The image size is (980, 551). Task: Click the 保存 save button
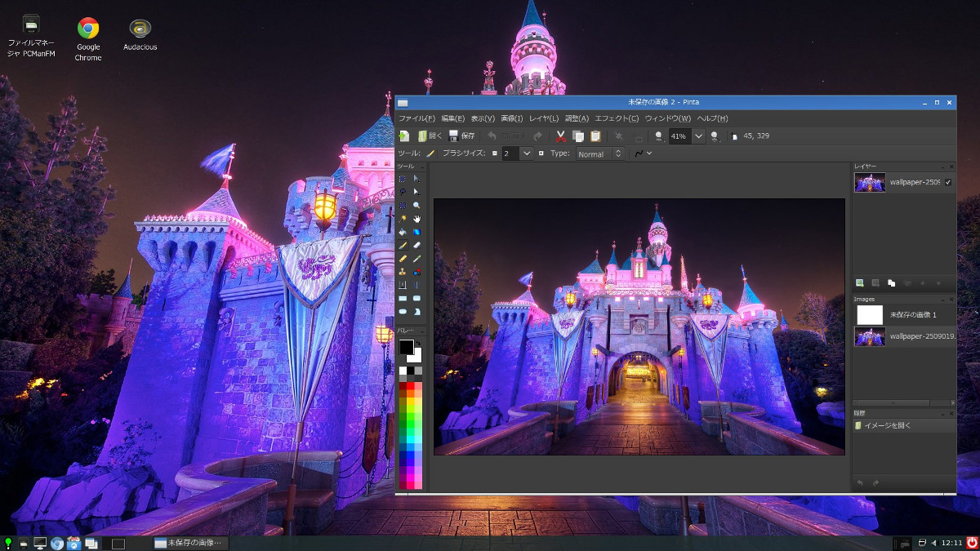[x=461, y=136]
